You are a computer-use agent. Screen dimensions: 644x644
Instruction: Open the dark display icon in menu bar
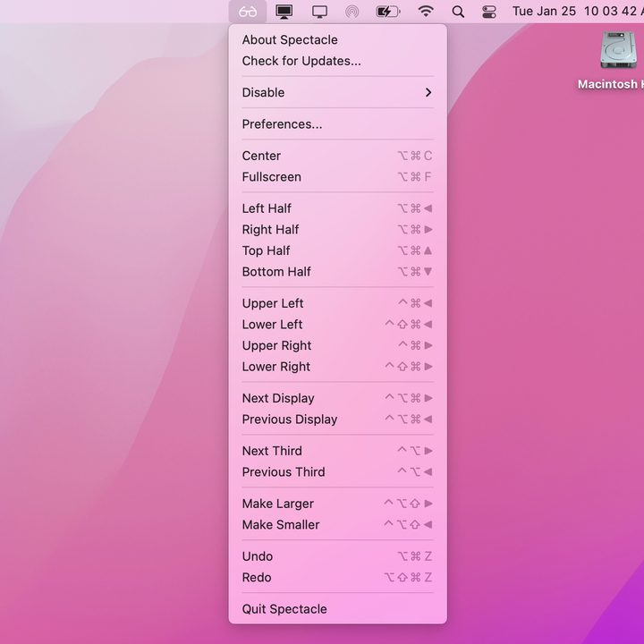(x=284, y=12)
